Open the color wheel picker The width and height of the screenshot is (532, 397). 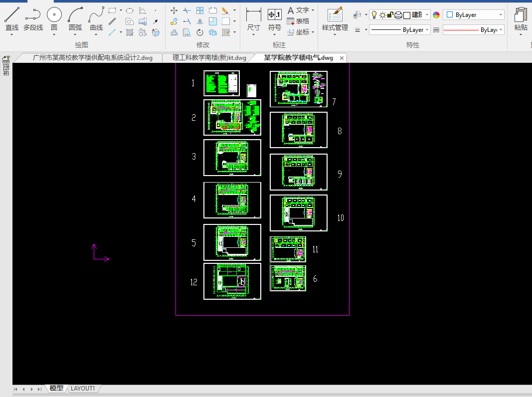coord(436,14)
